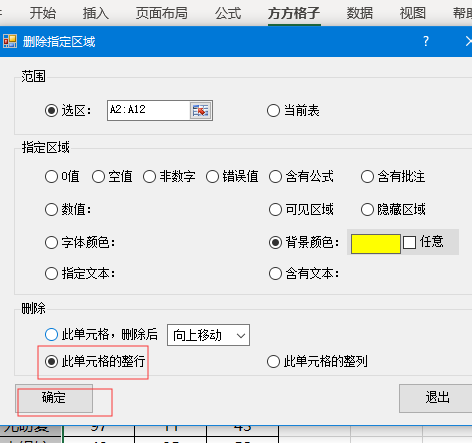
Task: Open the 数据 ribbon tab
Action: click(x=360, y=13)
